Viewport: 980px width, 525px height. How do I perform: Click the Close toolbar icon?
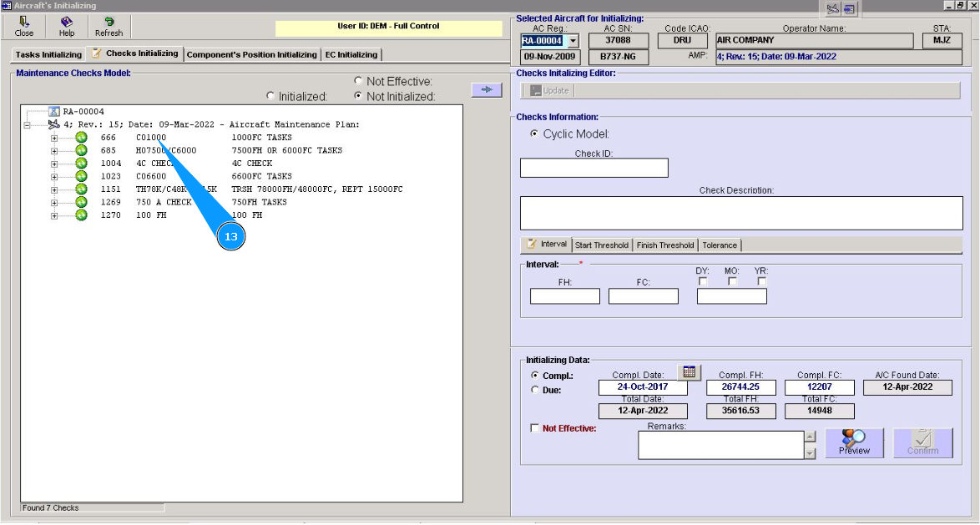tap(24, 26)
